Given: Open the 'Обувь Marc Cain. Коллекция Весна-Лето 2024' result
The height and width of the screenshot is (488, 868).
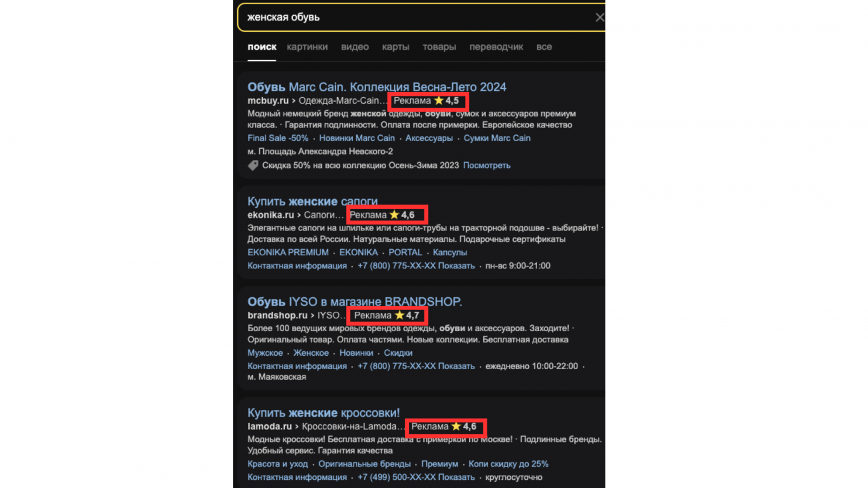Looking at the screenshot, I should coord(377,87).
